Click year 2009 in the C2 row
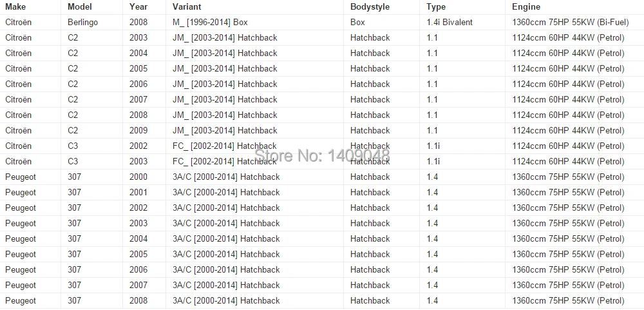Image resolution: width=644 pixels, height=310 pixels. pos(138,130)
